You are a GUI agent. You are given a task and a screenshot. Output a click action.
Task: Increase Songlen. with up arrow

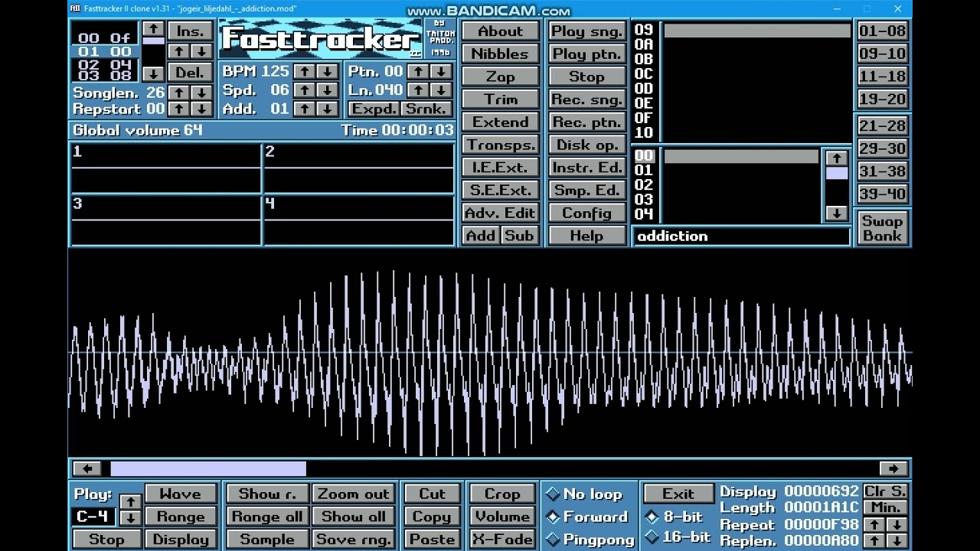pyautogui.click(x=178, y=93)
